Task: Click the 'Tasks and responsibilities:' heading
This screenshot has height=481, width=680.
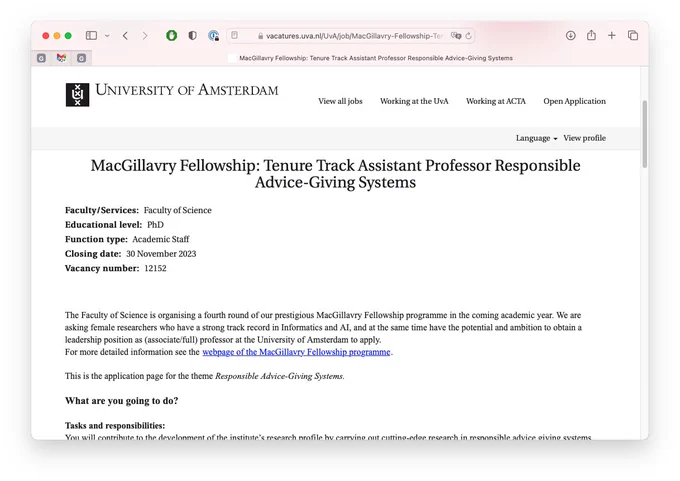Action: [x=115, y=425]
